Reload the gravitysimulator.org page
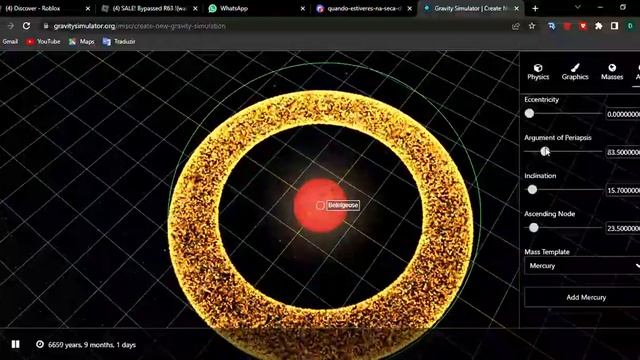This screenshot has height=360, width=640. (27, 26)
